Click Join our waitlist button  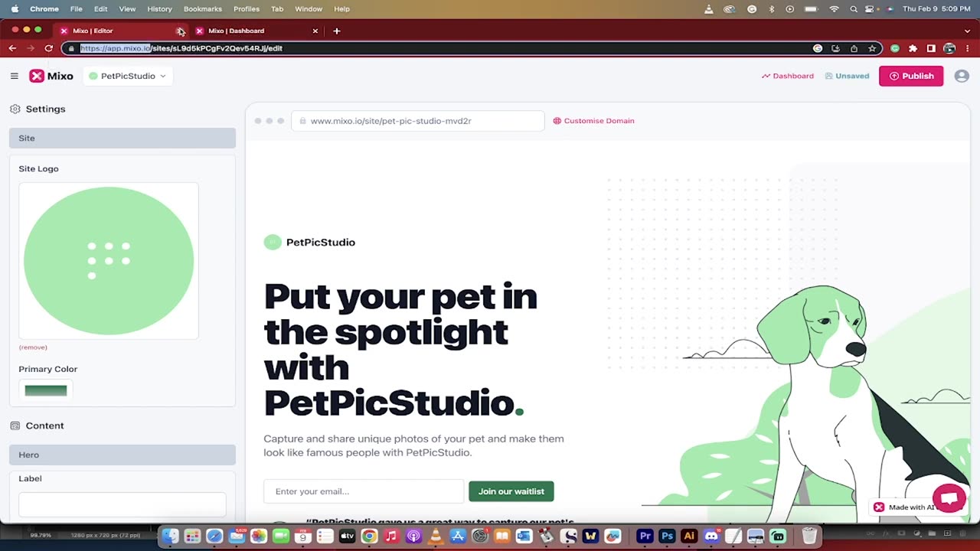click(x=511, y=491)
